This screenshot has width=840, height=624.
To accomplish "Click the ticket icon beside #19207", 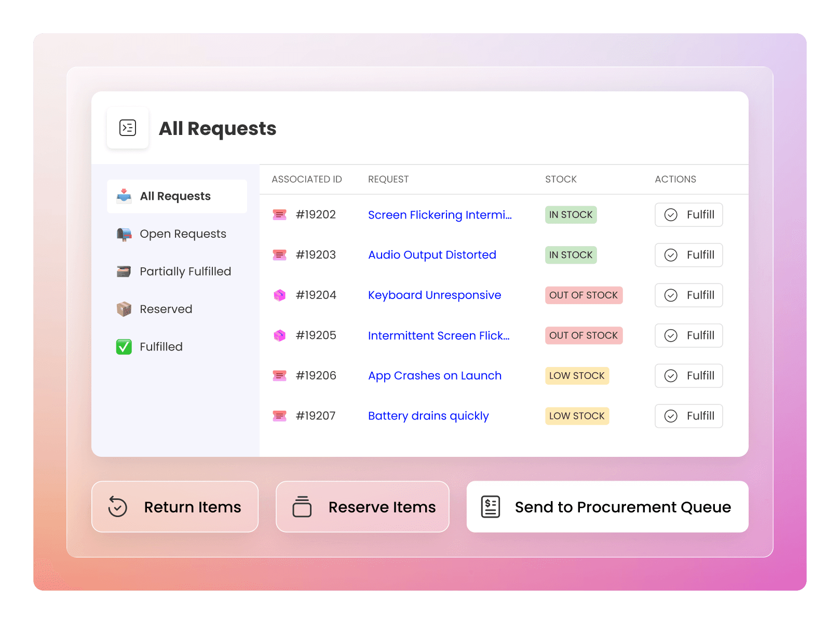I will pyautogui.click(x=280, y=416).
